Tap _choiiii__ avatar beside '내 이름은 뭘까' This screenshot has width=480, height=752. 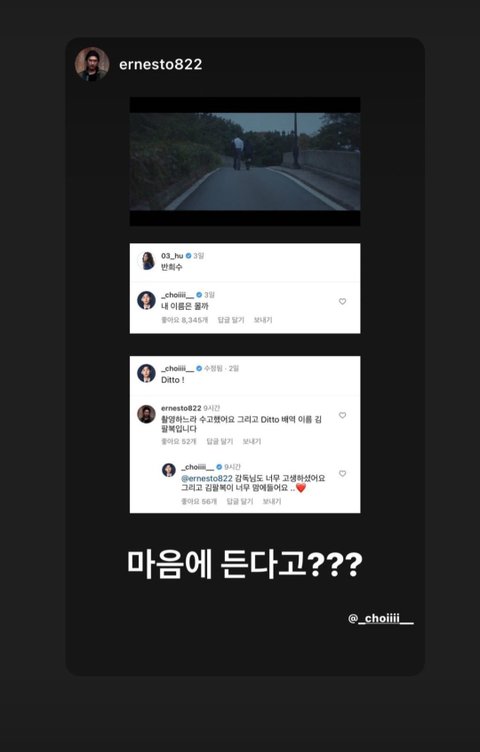point(146,300)
